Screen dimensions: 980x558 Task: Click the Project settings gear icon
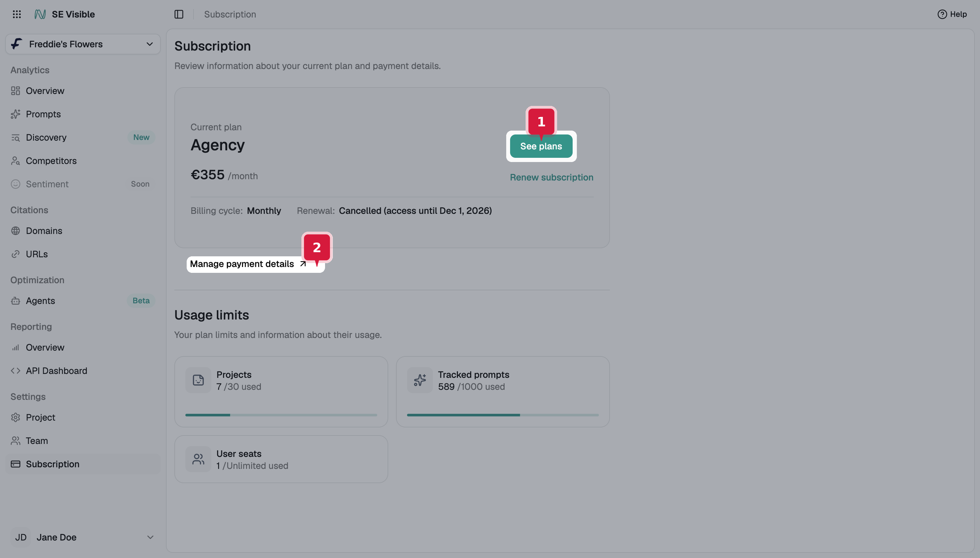coord(15,417)
